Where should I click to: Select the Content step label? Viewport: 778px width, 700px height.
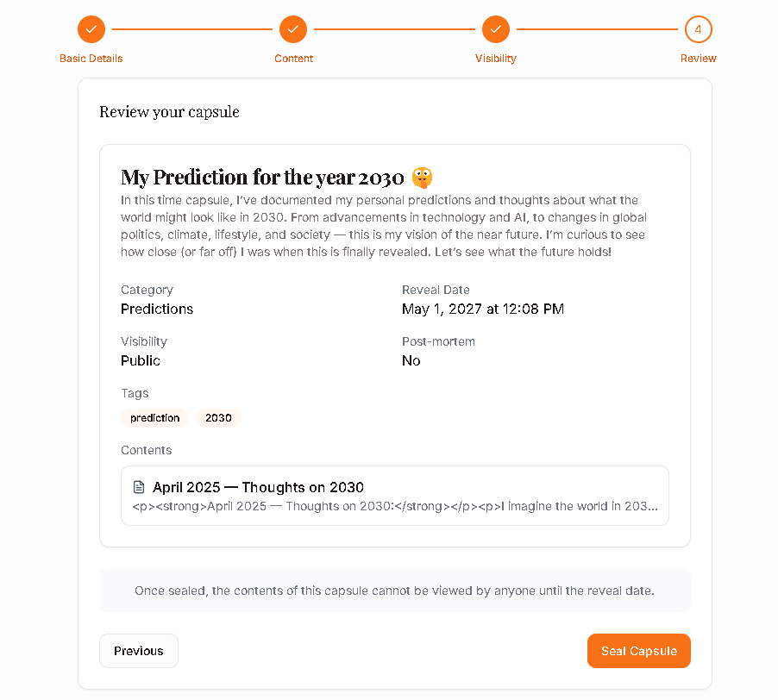(293, 59)
